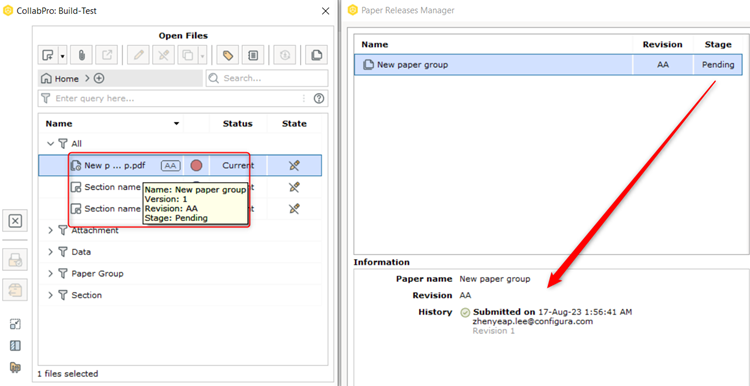This screenshot has width=750, height=386.
Task: Select the 'New paper group' row in Paper Releases Manager
Action: 549,65
